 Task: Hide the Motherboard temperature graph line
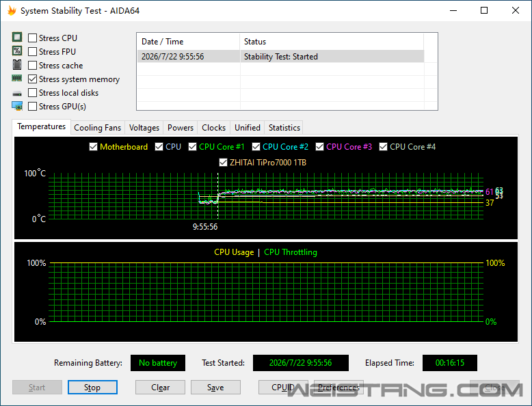tap(93, 146)
